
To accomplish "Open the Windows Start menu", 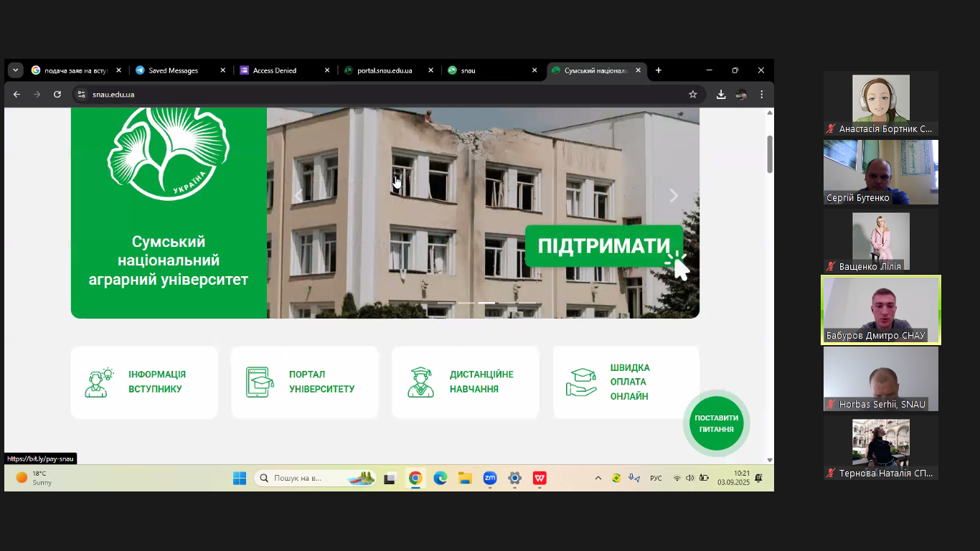I will [x=240, y=478].
